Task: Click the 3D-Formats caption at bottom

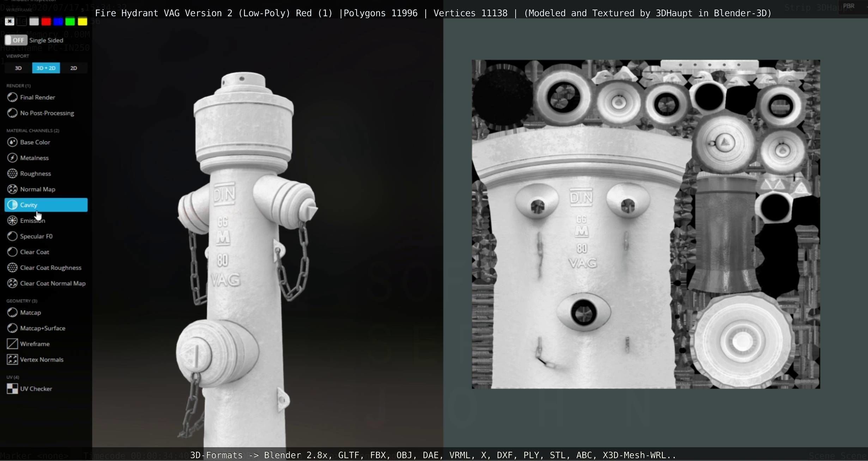Action: pos(433,455)
